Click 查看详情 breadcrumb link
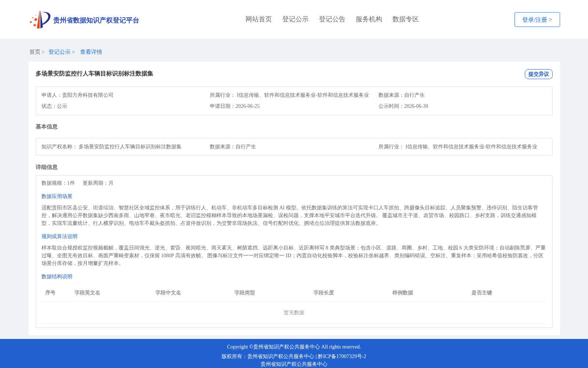This screenshot has width=588, height=368. (x=91, y=52)
